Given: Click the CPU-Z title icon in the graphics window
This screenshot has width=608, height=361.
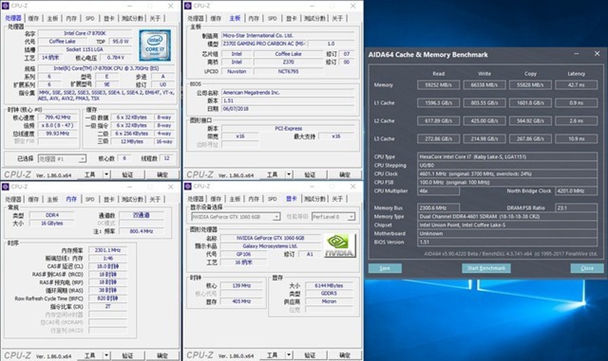Looking at the screenshot, I should coord(188,187).
